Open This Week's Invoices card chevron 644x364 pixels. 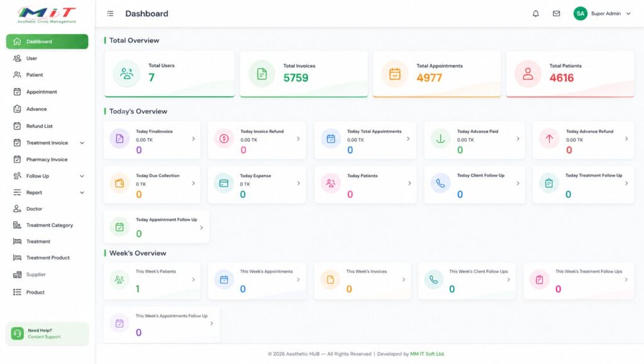pyautogui.click(x=404, y=280)
